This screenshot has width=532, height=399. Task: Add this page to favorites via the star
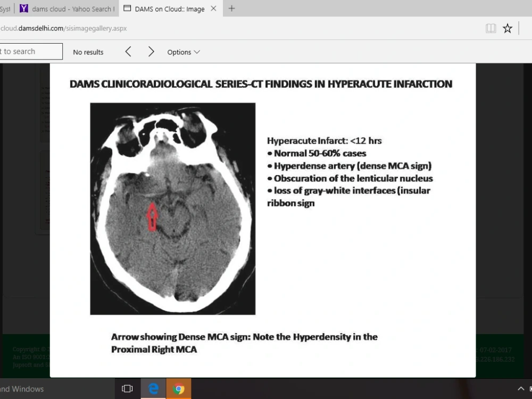(507, 28)
